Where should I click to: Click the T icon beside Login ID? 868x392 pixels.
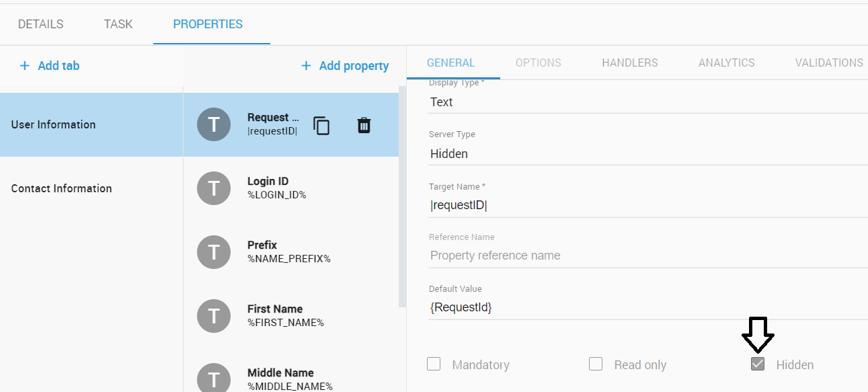pos(214,188)
